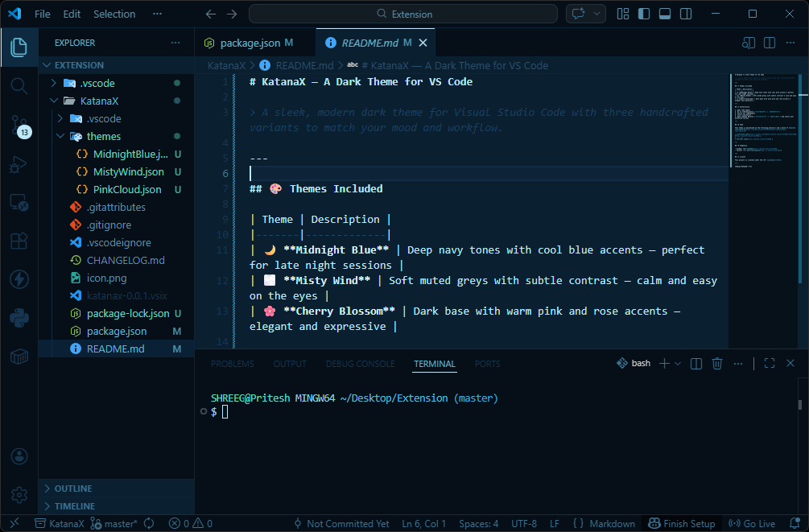Close the README.md editor tab
This screenshot has height=532, width=809.
point(423,43)
